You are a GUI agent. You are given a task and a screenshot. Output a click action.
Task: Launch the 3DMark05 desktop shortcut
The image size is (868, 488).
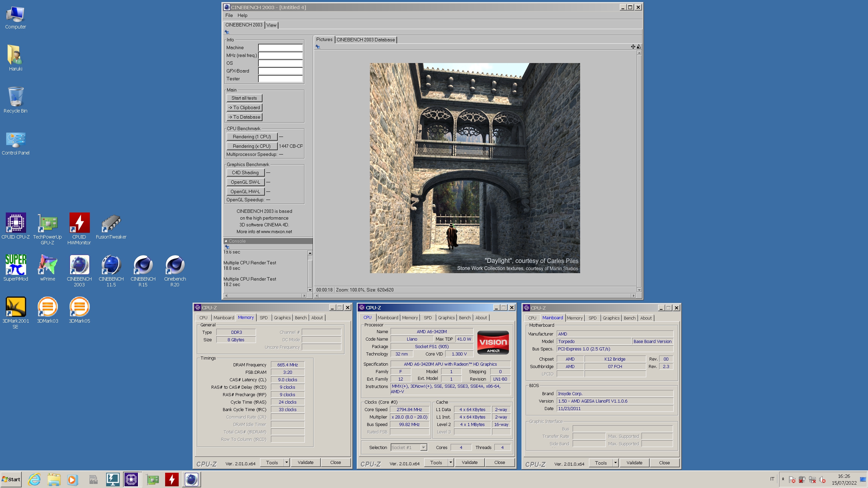[79, 310]
